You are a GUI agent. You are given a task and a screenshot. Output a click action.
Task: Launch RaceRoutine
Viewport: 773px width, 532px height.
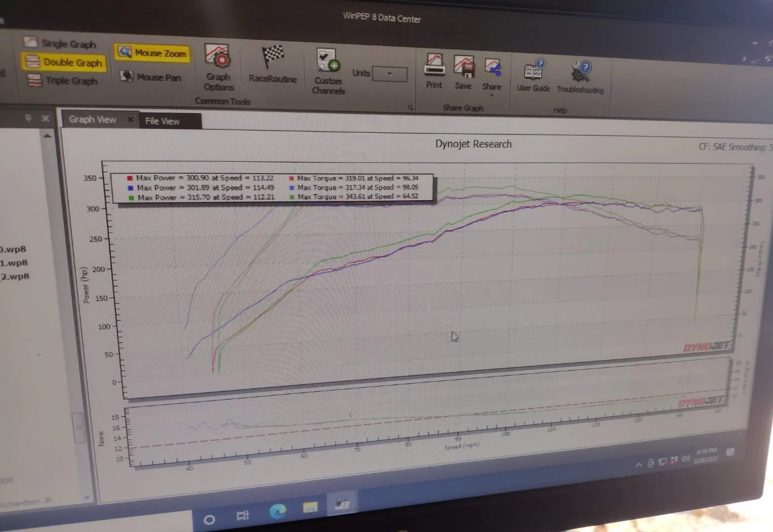pyautogui.click(x=272, y=65)
